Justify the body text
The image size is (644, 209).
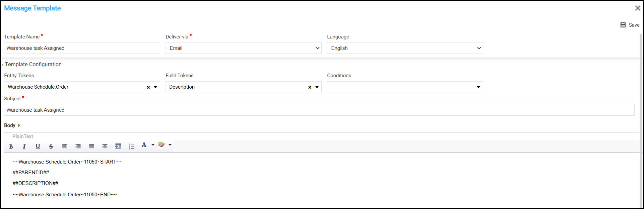click(91, 146)
